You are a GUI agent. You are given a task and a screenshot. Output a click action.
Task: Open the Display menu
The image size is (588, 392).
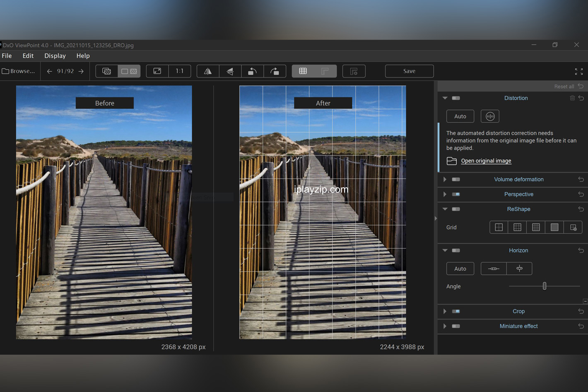coord(55,56)
